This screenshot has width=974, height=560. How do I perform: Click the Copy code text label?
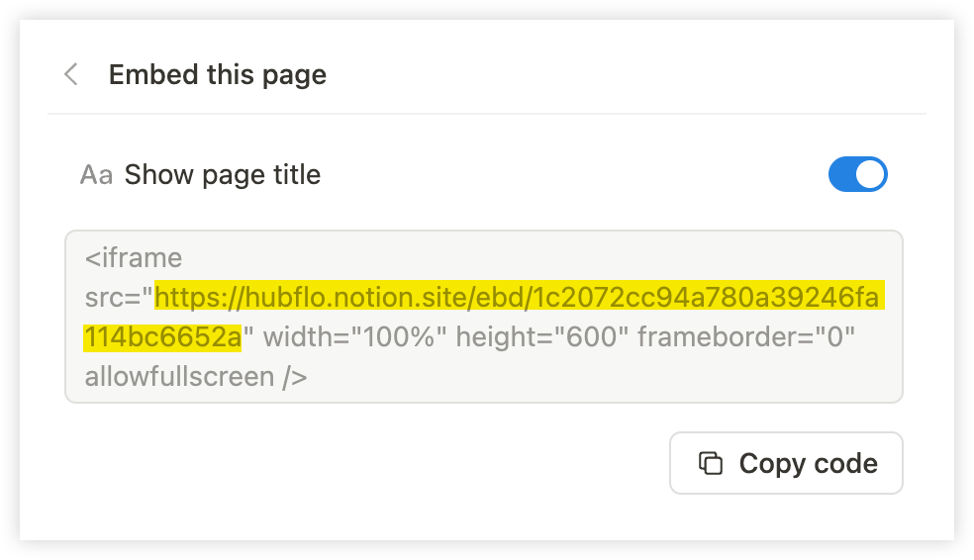[808, 464]
